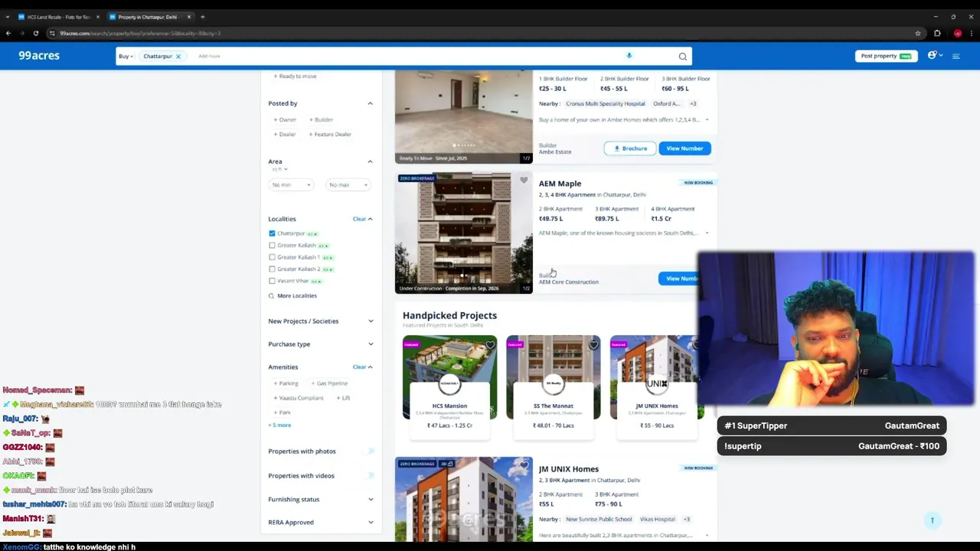Check the Vasant Vihar locality

click(272, 281)
